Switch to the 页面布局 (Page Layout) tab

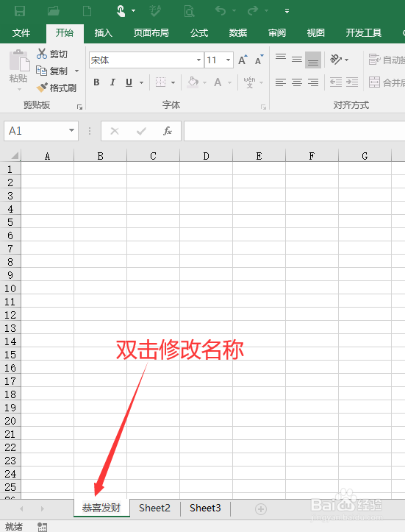coord(151,33)
